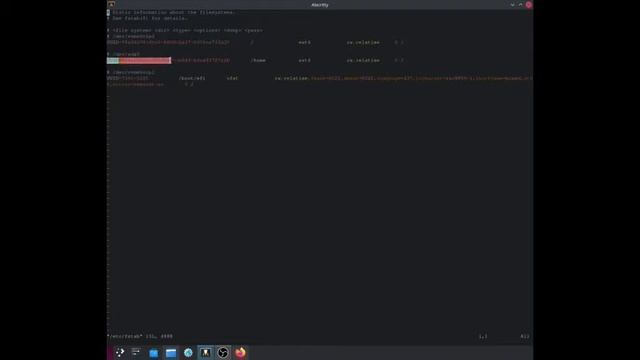Screen dimensions: 640x360
Task: Click rw,relatime in the /home row
Action: pos(363,60)
